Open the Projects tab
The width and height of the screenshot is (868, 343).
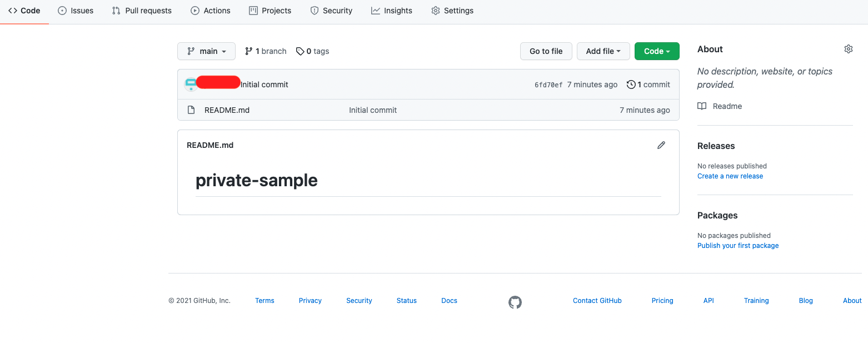270,11
